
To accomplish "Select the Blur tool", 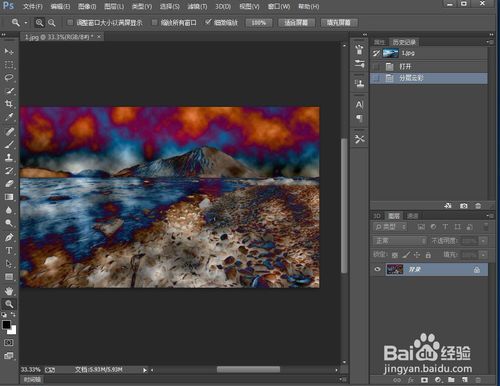I will coord(9,210).
